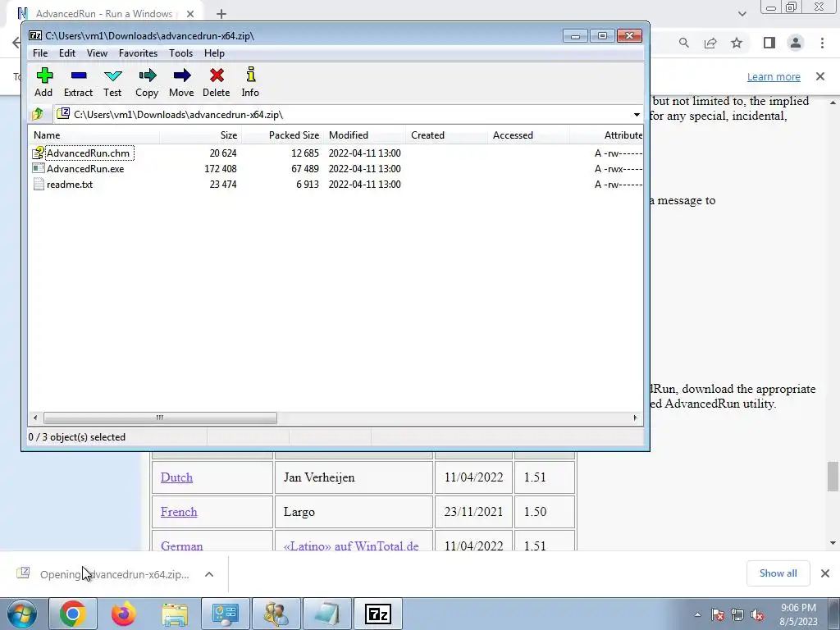Close the AdvancedRun browser tab
The image size is (840, 630).
pyautogui.click(x=189, y=14)
